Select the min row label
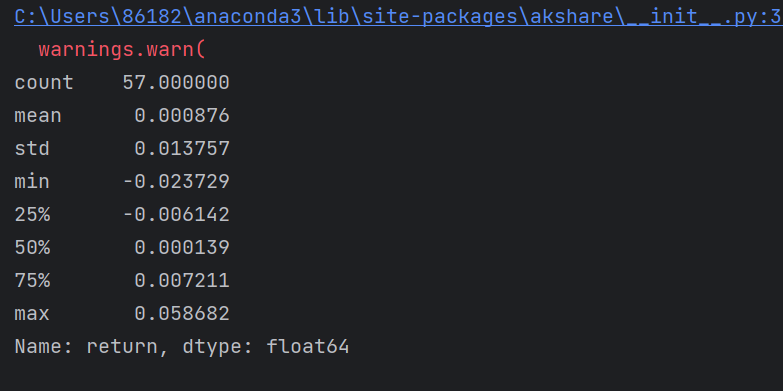Image resolution: width=783 pixels, height=391 pixels. tap(32, 182)
